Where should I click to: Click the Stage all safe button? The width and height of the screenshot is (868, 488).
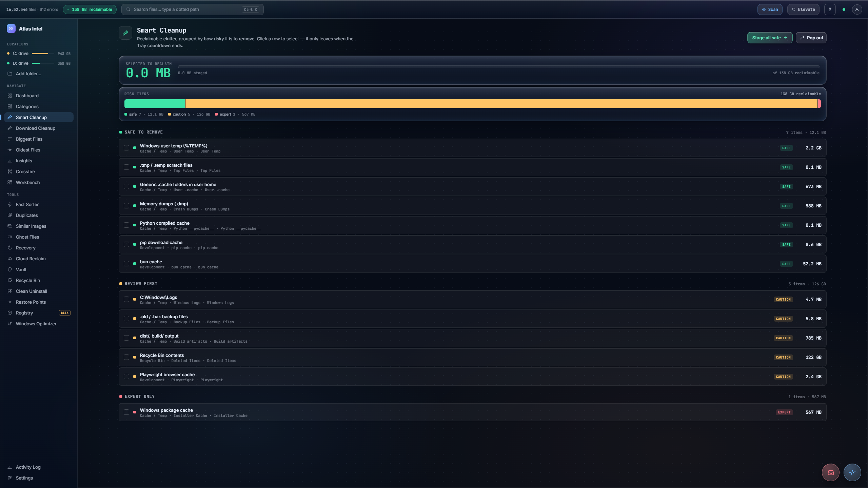(770, 38)
